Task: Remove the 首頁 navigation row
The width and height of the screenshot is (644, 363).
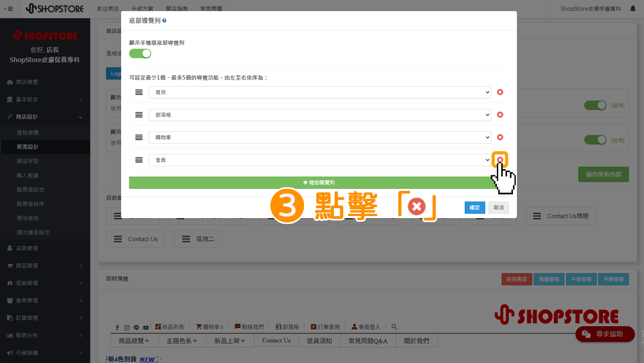Action: [x=500, y=92]
